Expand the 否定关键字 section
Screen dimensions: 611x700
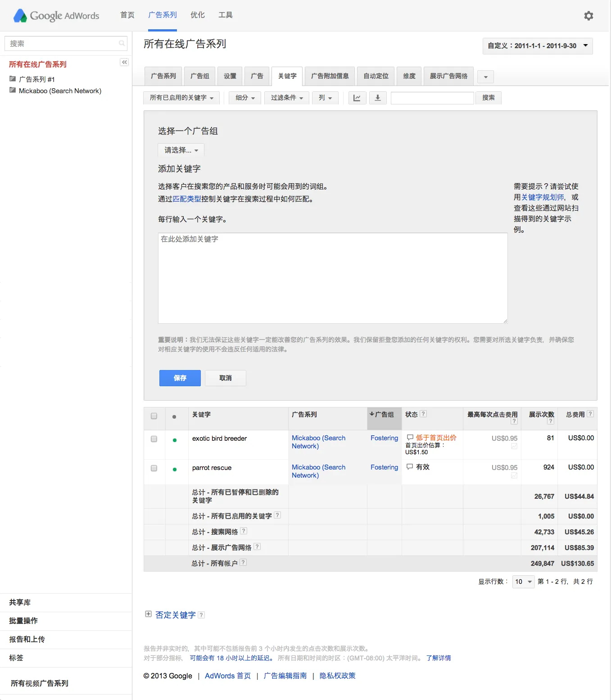(x=148, y=614)
